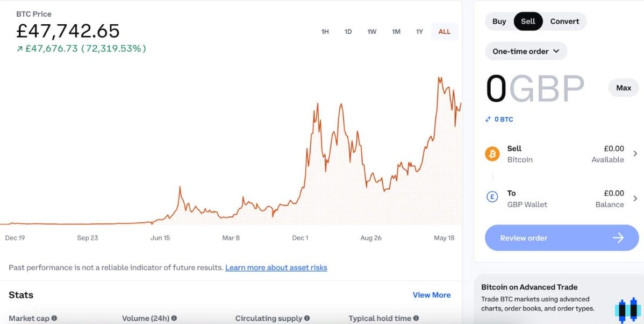
Task: Click the Circulating supply info icon
Action: [x=307, y=319]
